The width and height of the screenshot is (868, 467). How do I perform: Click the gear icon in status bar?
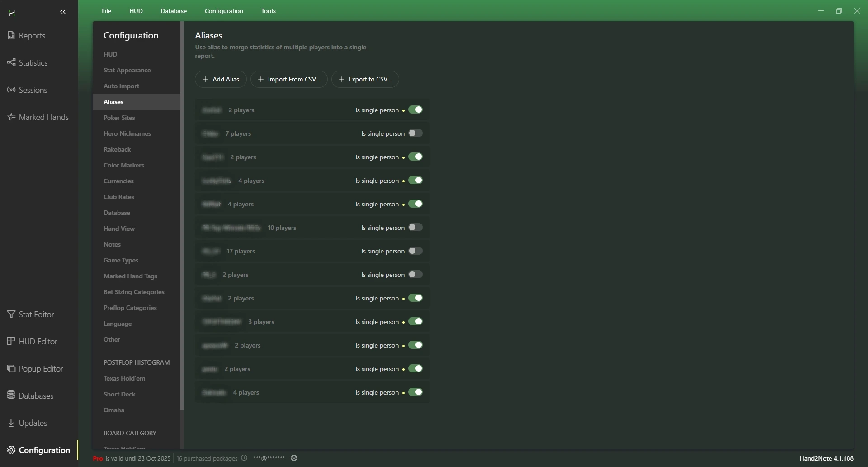point(294,458)
